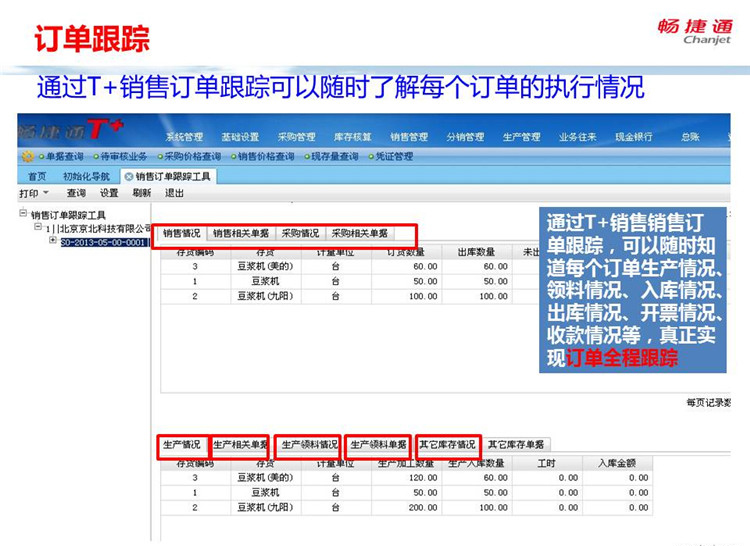Click 入库金额 column header
Image resolution: width=750 pixels, height=546 pixels.
pos(617,463)
